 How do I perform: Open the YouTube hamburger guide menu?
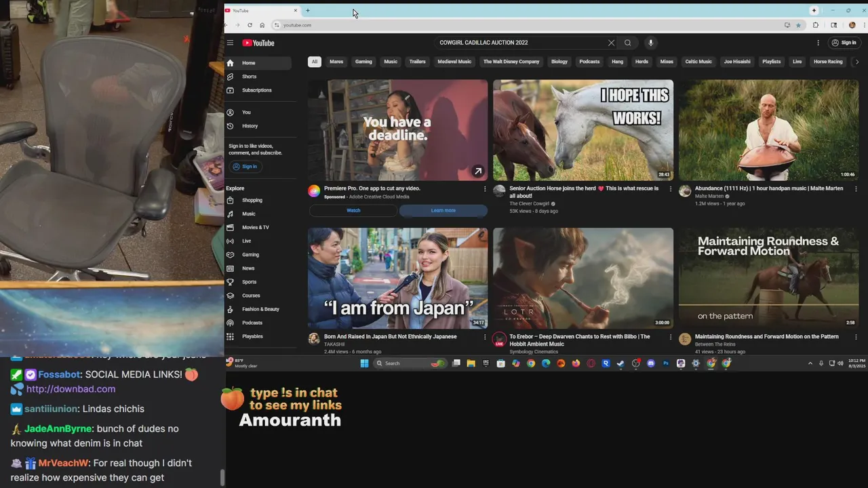tap(230, 43)
